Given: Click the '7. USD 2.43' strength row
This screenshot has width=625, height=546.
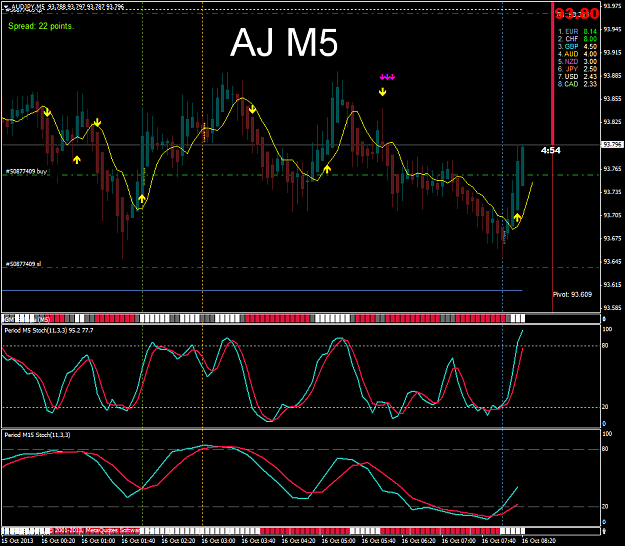Looking at the screenshot, I should point(577,77).
